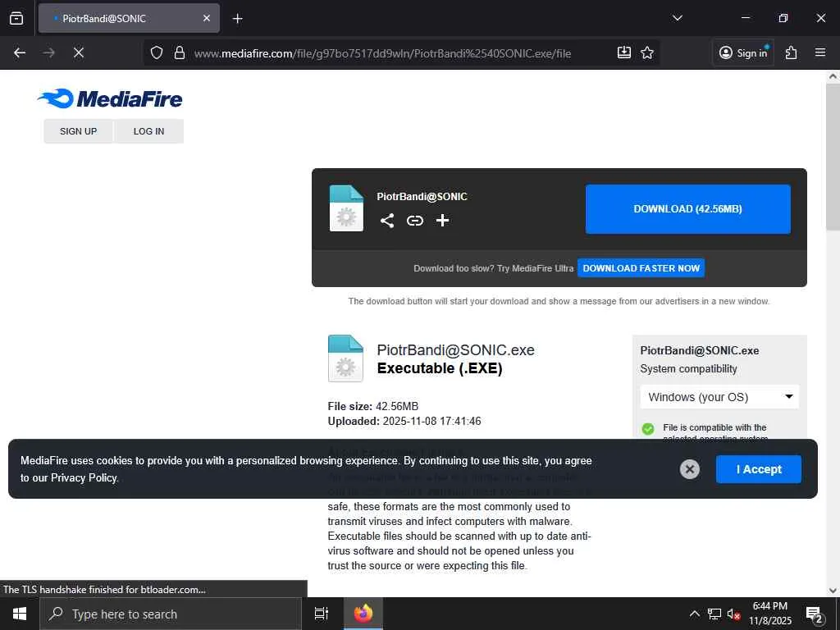Click Firefox icon in taskbar
This screenshot has height=630, width=840.
(363, 614)
